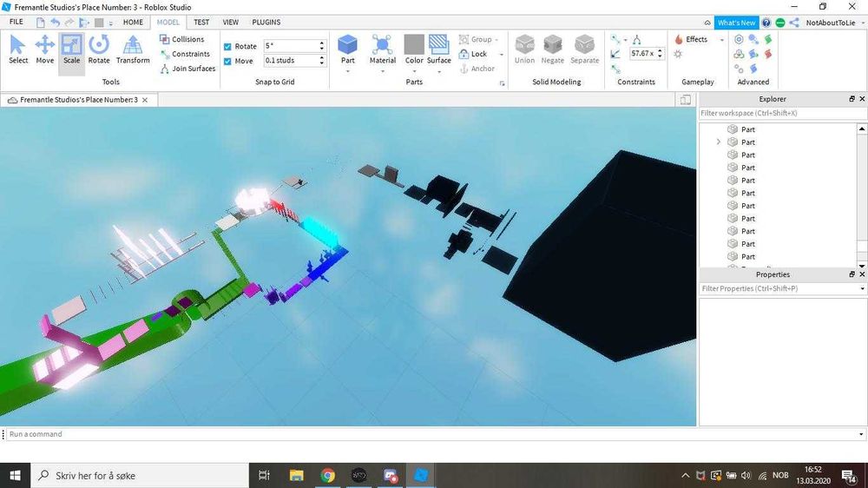This screenshot has height=488, width=868.
Task: Click the Material icon
Action: coord(383,45)
